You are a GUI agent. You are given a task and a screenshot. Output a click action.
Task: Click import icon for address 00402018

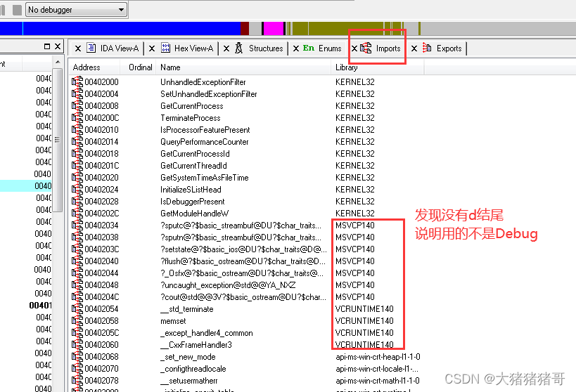77,153
